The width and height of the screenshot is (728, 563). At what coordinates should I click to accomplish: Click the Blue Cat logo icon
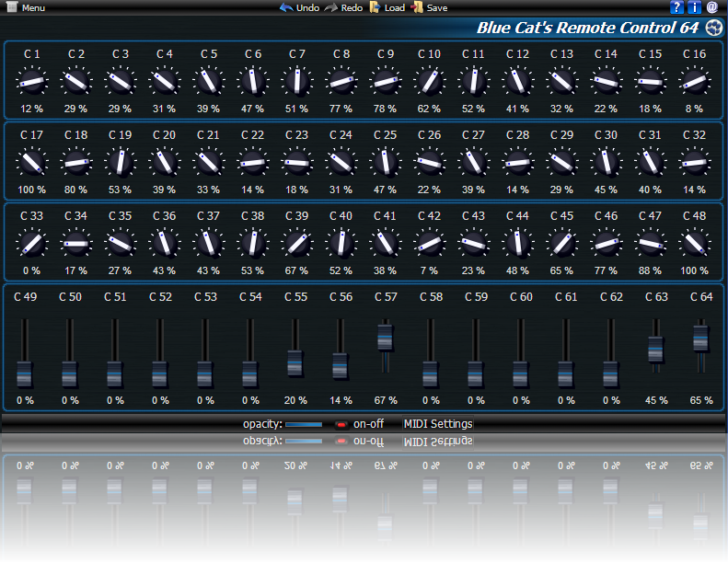pyautogui.click(x=713, y=28)
